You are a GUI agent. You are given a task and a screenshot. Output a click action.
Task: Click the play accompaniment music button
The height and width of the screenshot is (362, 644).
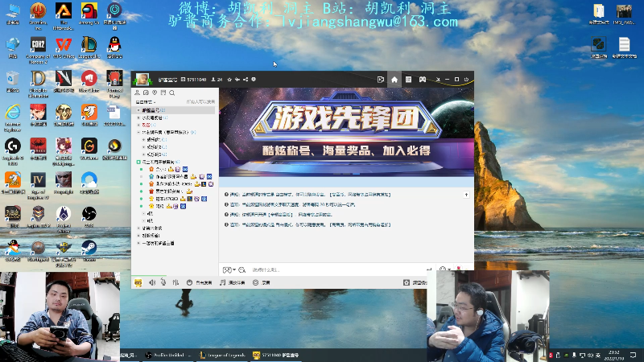point(233,282)
